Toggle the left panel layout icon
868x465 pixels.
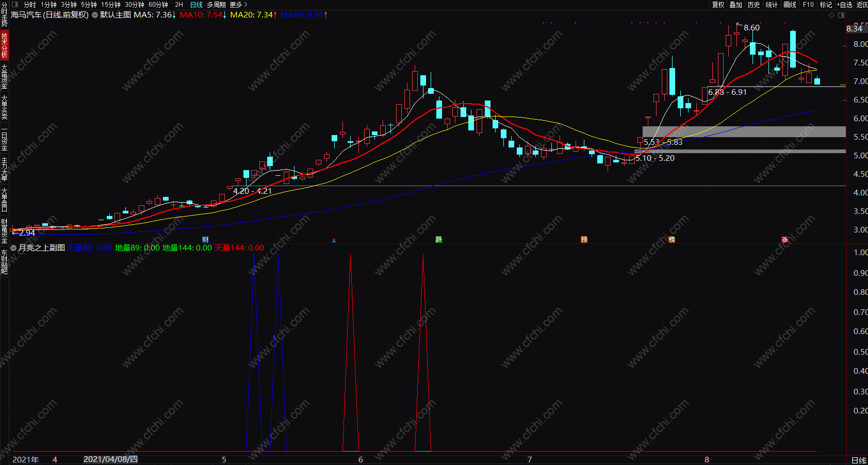(15, 5)
